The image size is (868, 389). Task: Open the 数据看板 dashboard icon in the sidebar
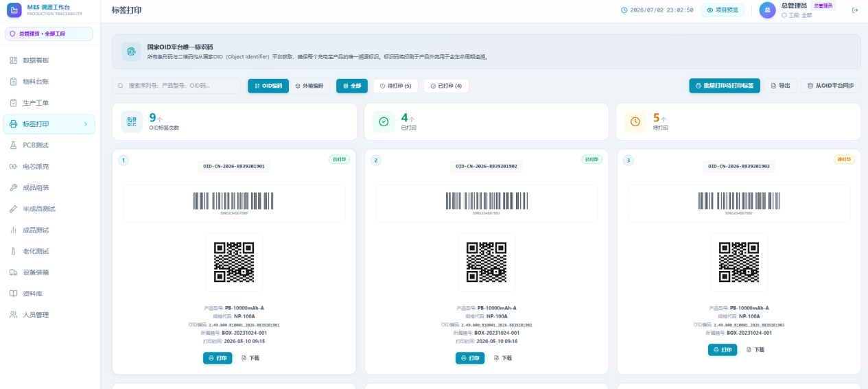point(13,60)
